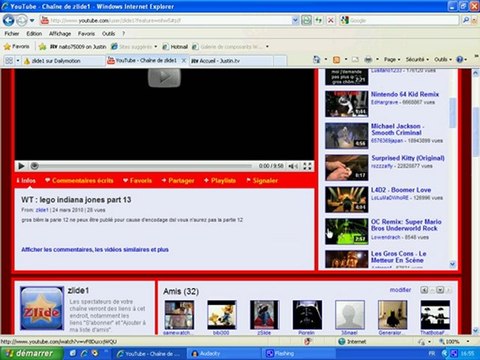Select the Partager tab

point(178,181)
